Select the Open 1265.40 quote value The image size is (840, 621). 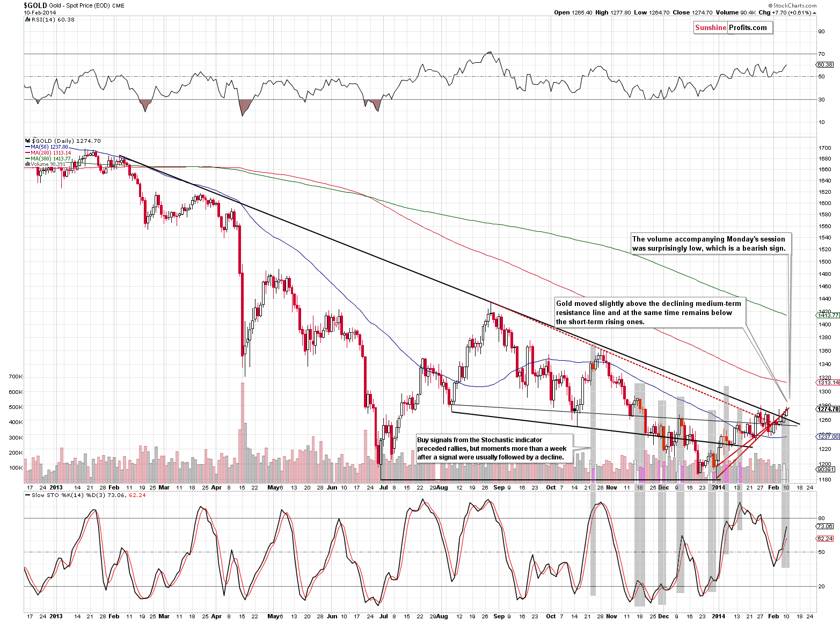tap(573, 12)
